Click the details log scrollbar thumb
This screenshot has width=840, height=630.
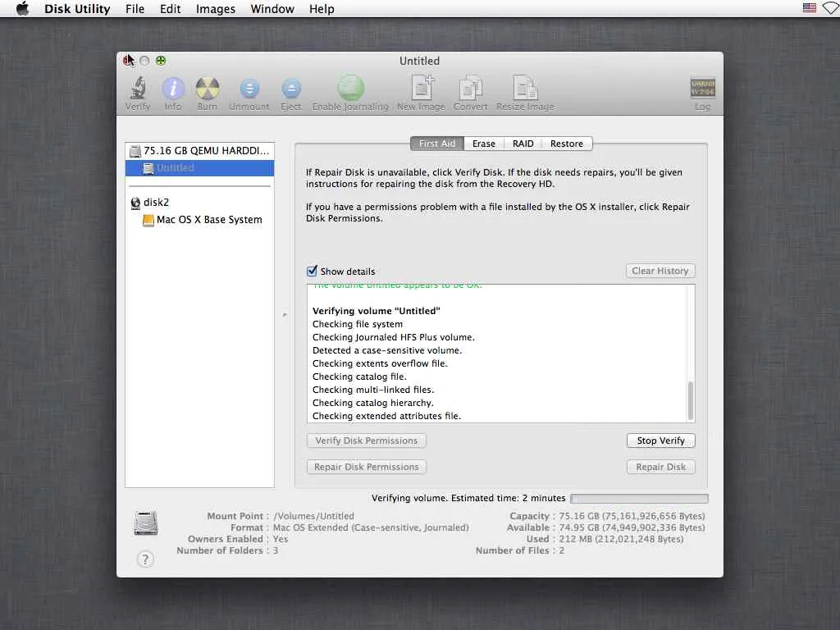(x=691, y=400)
